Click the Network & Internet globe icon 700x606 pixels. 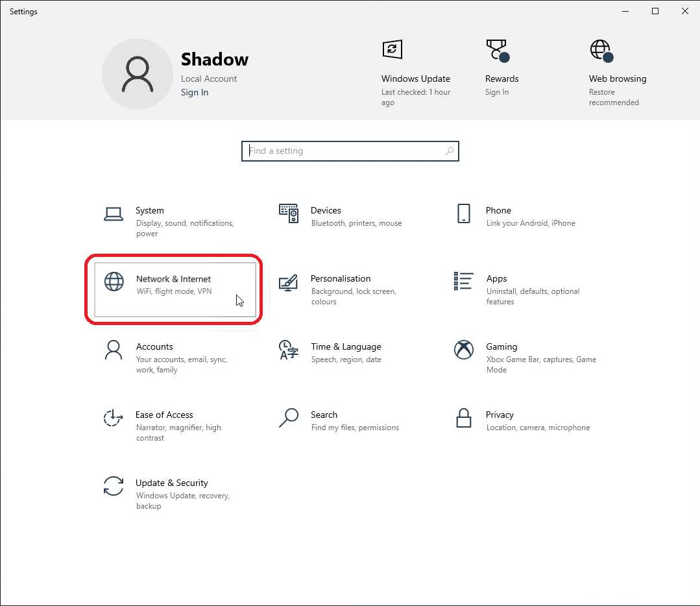pyautogui.click(x=114, y=282)
